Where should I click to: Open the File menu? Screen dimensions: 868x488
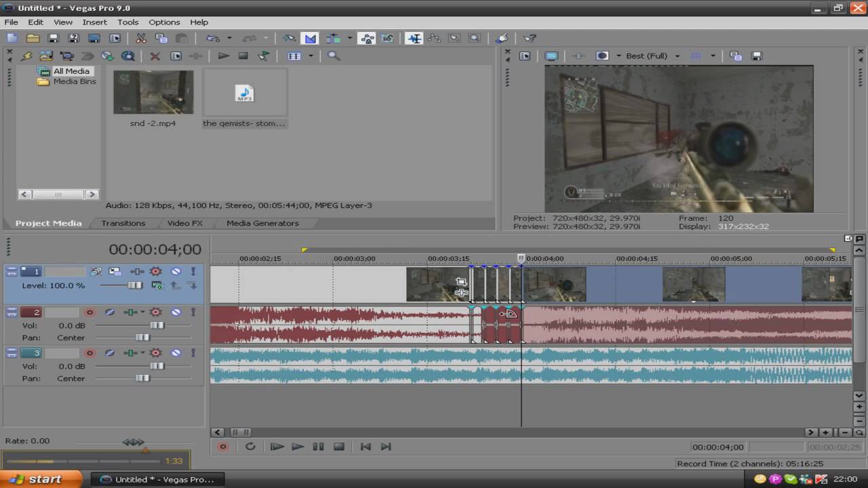click(12, 22)
